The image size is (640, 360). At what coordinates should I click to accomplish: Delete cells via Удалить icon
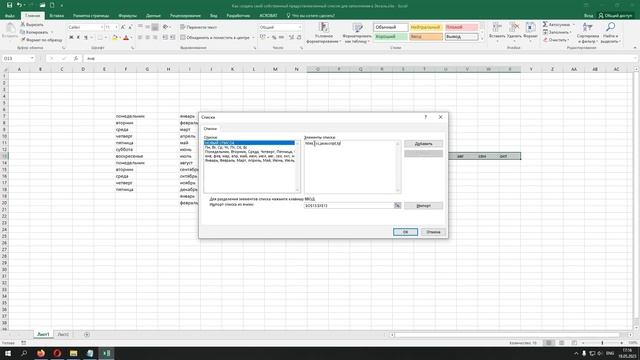[514, 28]
